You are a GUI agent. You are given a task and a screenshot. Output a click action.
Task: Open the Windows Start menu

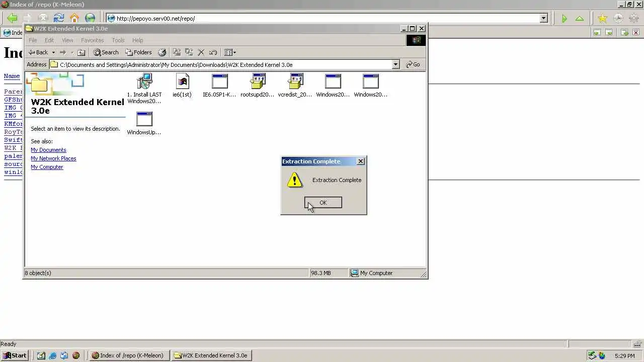coord(15,355)
